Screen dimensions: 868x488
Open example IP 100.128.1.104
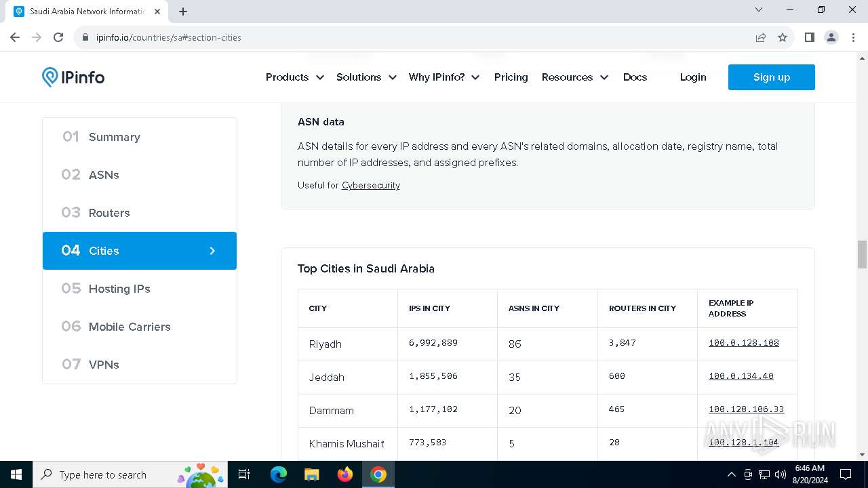pyautogui.click(x=744, y=443)
